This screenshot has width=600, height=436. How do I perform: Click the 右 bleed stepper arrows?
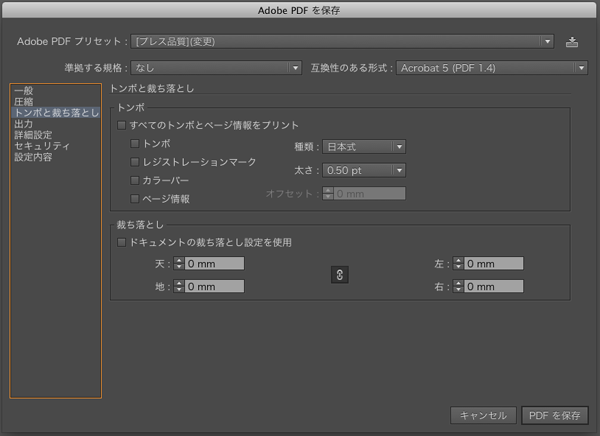[459, 286]
